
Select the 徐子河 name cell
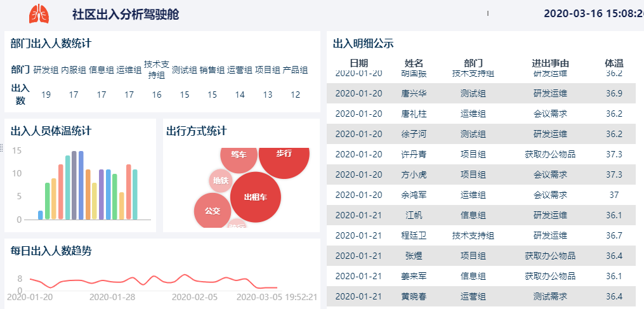(414, 134)
